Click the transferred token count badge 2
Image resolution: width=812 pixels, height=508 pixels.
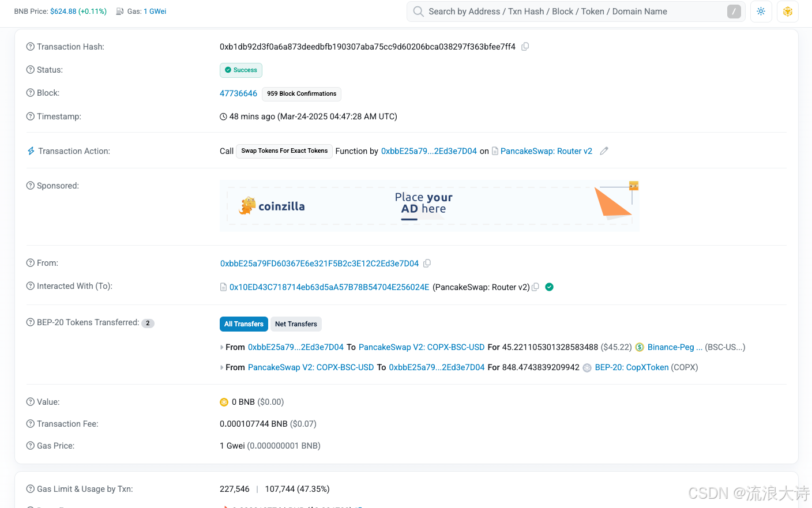148,323
